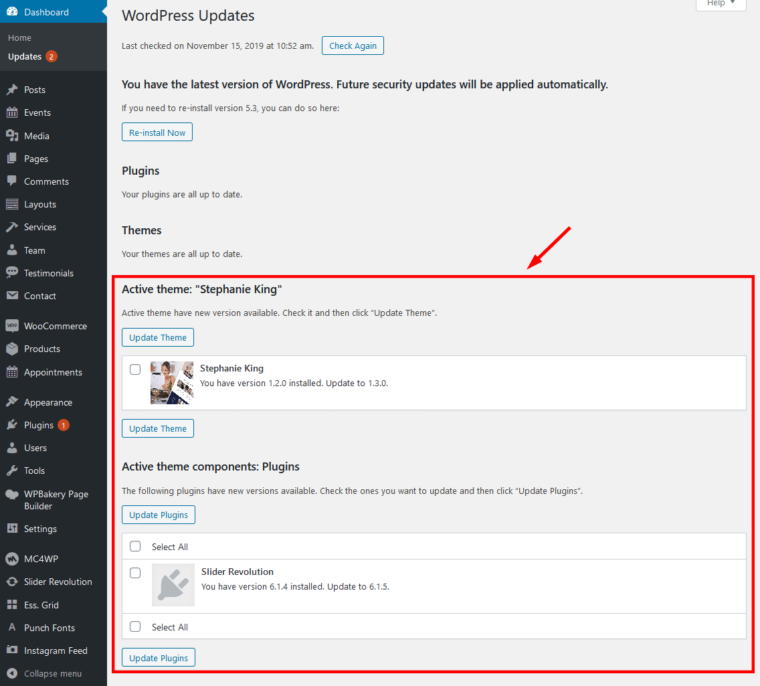Open WooCommerce via its sidebar icon
This screenshot has width=760, height=686.
(12, 326)
